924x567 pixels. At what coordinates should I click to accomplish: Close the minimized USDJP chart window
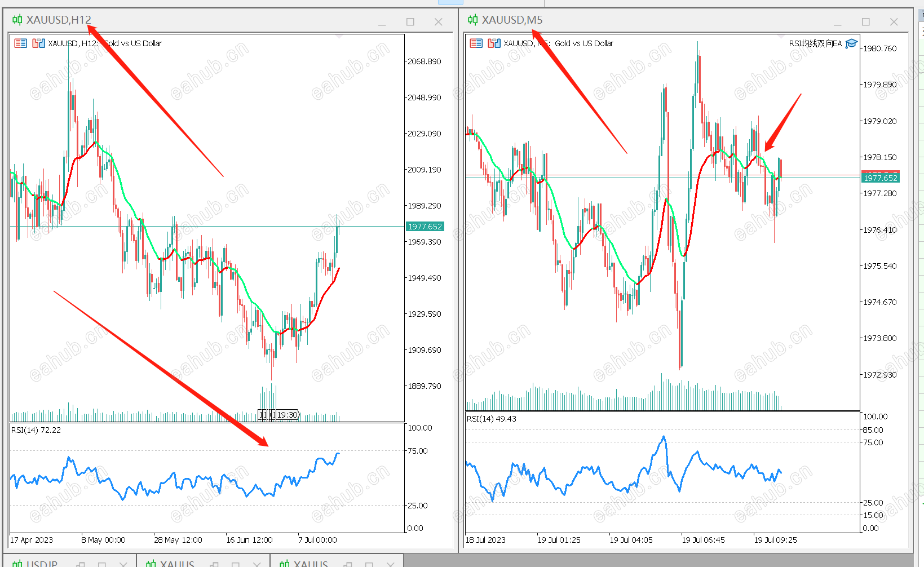click(x=123, y=564)
